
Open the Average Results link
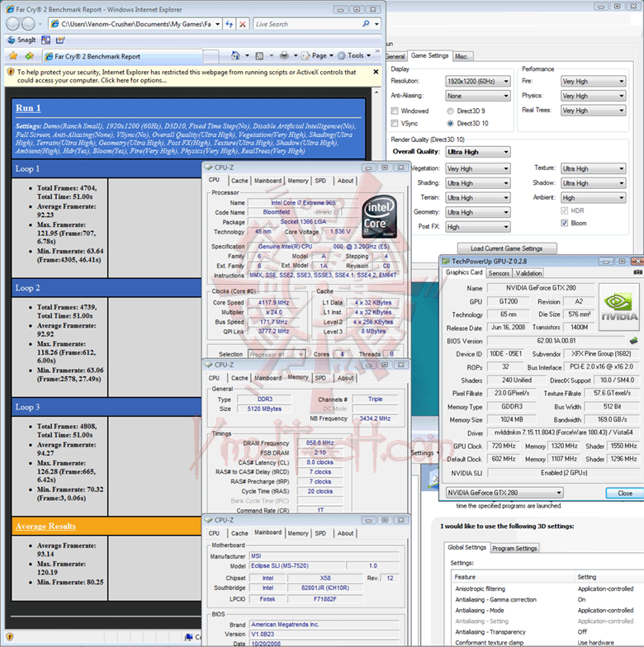pos(46,527)
